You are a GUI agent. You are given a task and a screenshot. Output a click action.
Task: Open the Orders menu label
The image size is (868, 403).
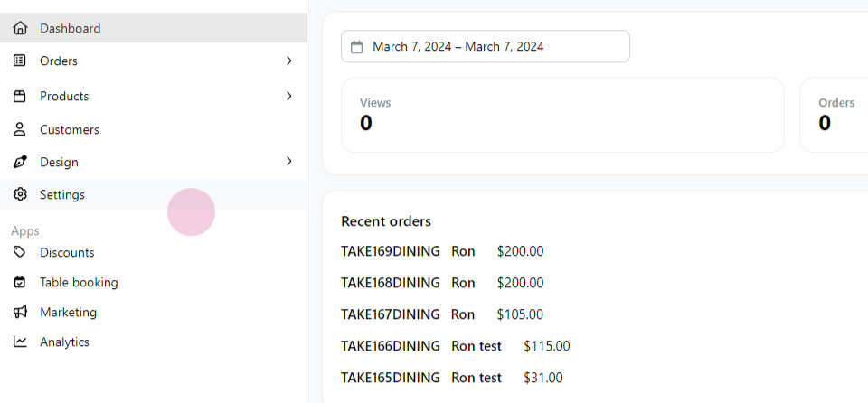pyautogui.click(x=59, y=61)
